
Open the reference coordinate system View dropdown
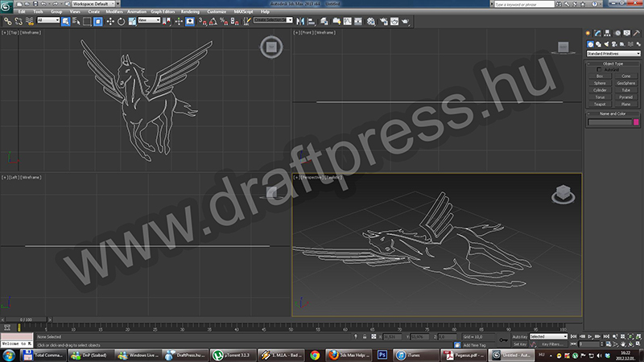(x=149, y=20)
